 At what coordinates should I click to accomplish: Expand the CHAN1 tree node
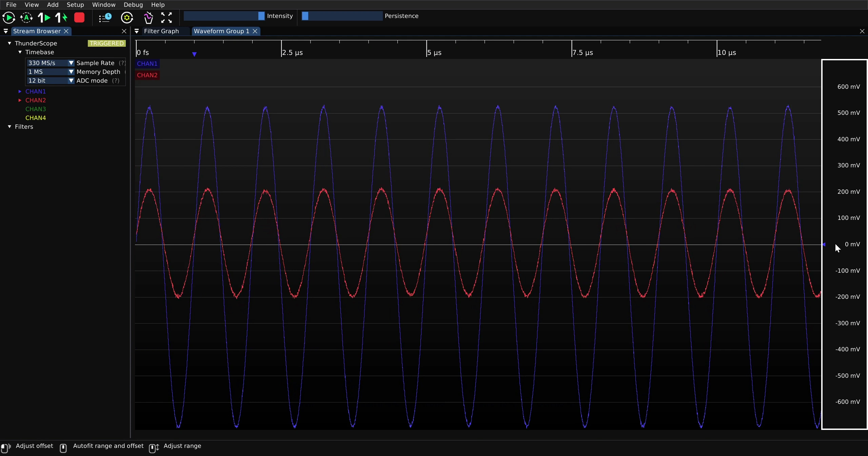pos(20,91)
